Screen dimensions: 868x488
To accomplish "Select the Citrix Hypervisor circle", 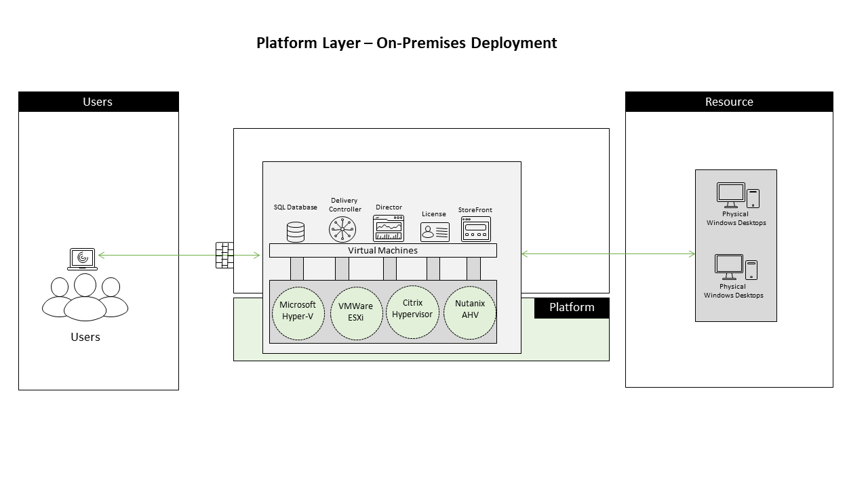I will [x=412, y=311].
